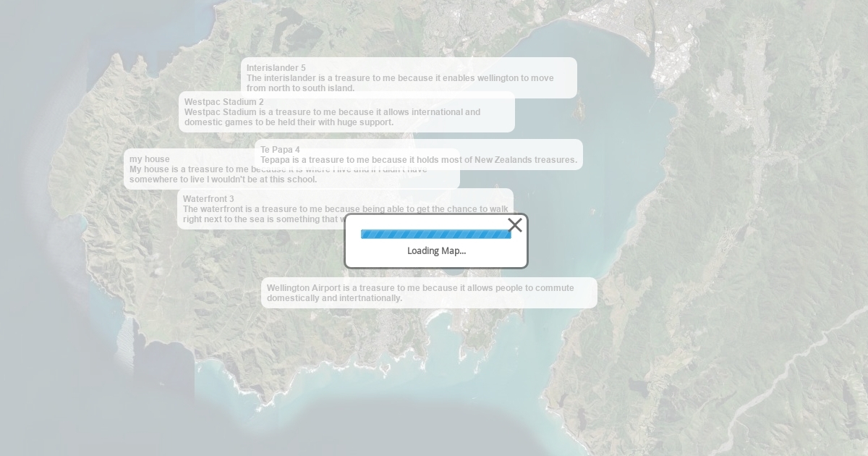
Task: Select the Te Papa 4 label
Action: (x=419, y=154)
